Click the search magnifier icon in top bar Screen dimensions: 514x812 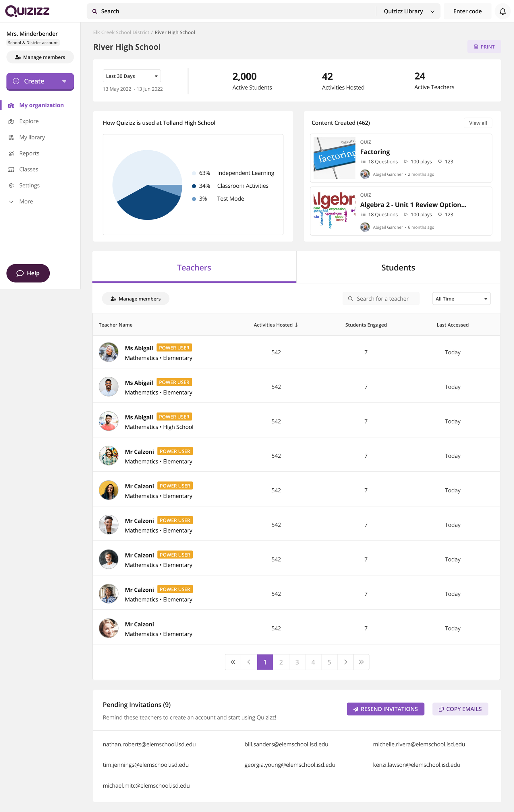pos(95,11)
